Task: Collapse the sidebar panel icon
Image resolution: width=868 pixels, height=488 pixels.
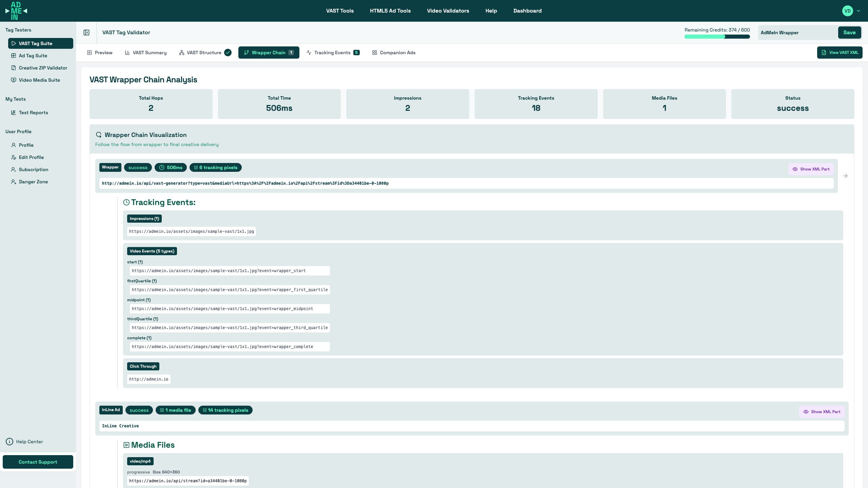Action: 86,33
